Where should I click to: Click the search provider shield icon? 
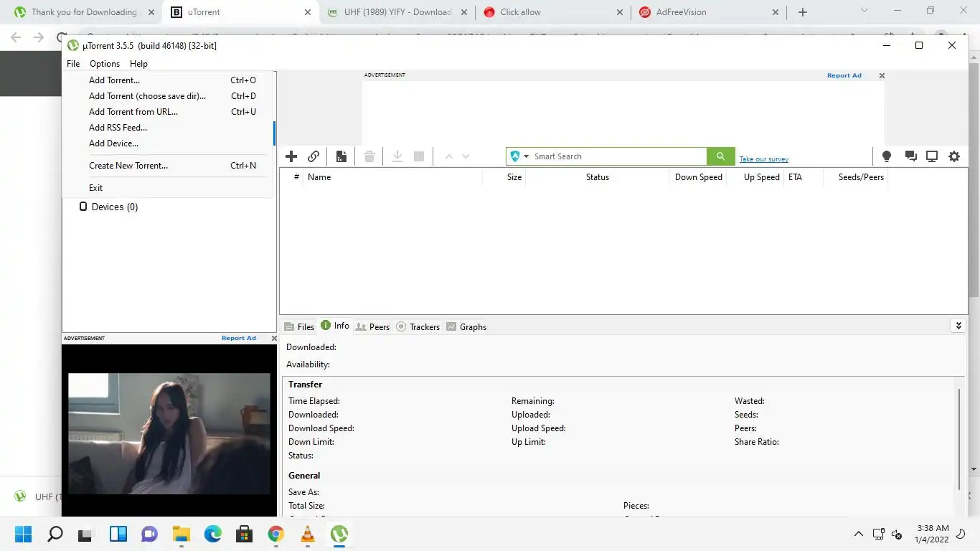tap(514, 156)
